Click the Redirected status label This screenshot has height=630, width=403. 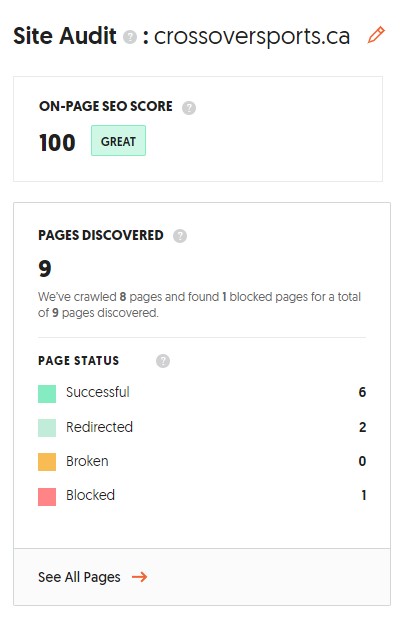tap(99, 427)
